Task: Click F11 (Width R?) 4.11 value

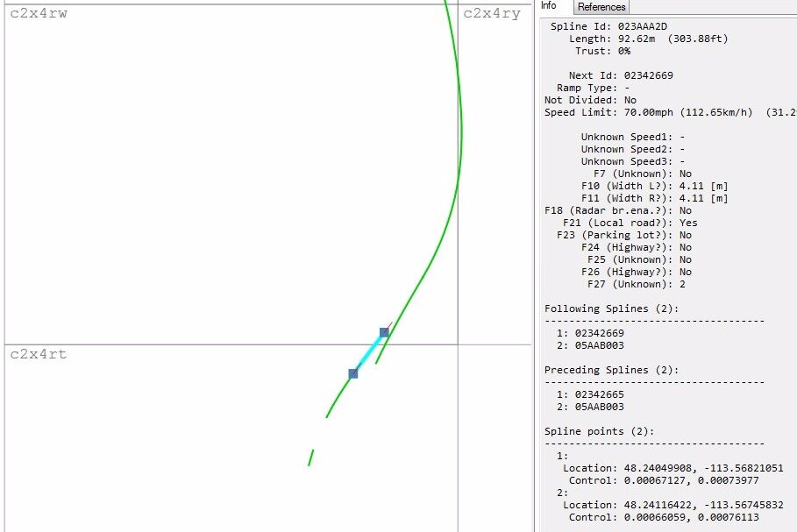Action: [x=703, y=198]
